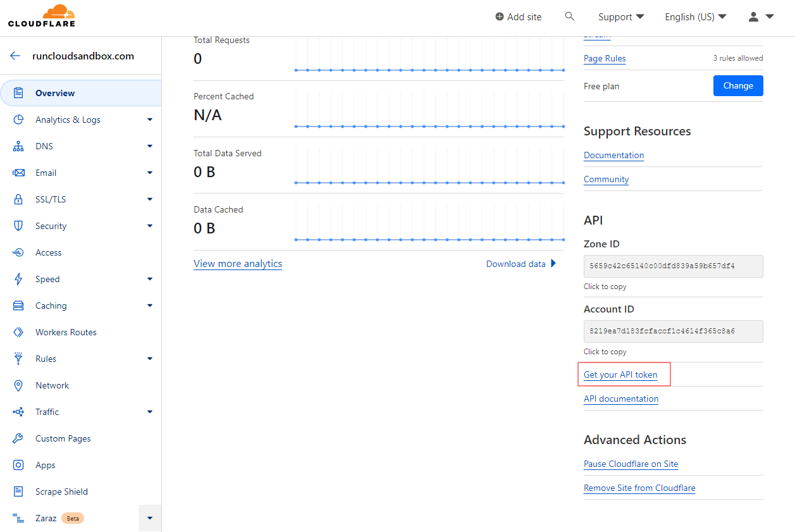Copy the Account ID field
This screenshot has width=795, height=532.
pos(674,331)
